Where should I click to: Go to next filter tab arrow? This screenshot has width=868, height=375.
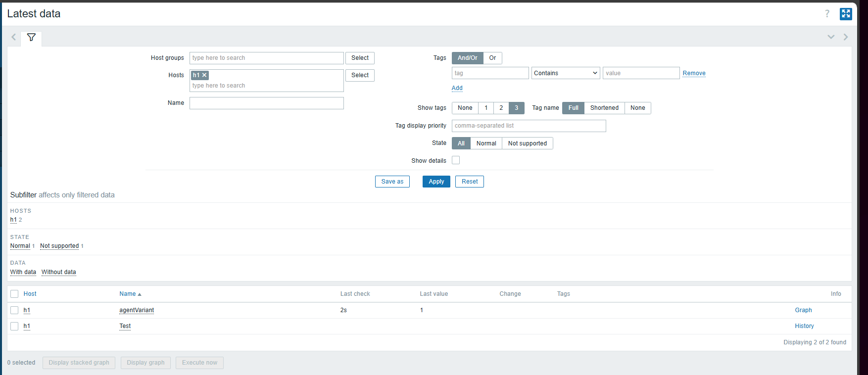(x=846, y=37)
